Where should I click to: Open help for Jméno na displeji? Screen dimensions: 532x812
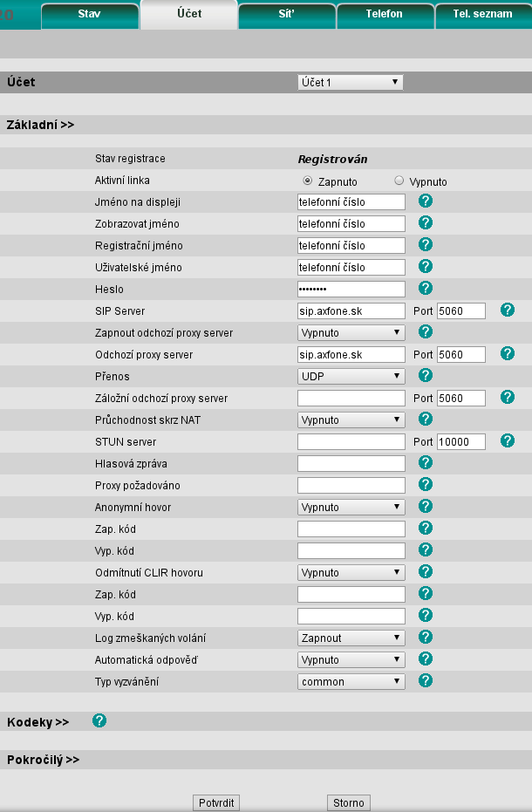pos(426,201)
